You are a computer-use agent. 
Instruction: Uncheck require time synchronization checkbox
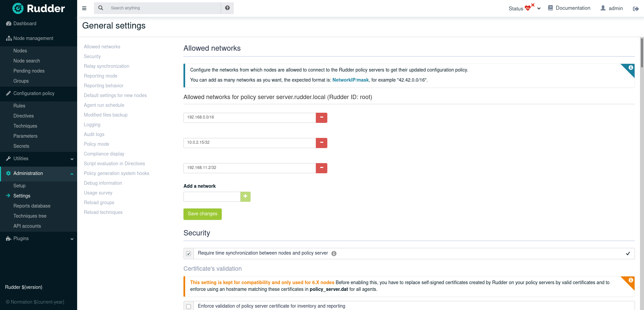tap(189, 254)
